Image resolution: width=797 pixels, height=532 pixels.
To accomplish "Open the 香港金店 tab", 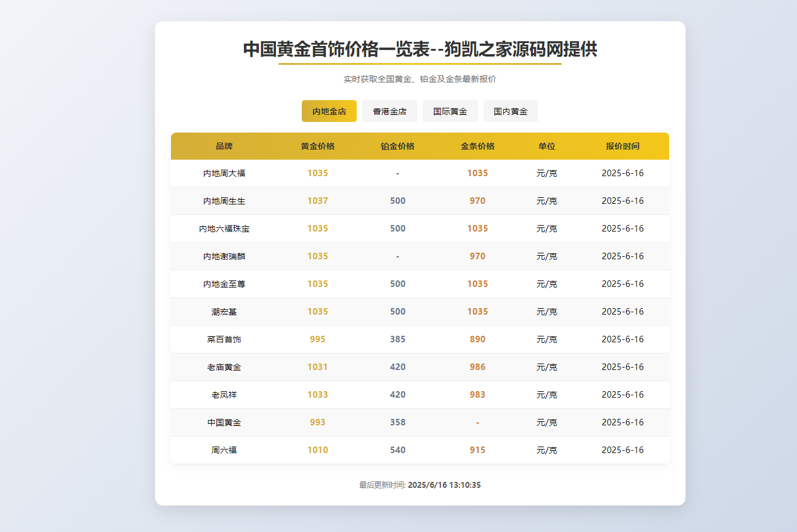I will pos(390,111).
